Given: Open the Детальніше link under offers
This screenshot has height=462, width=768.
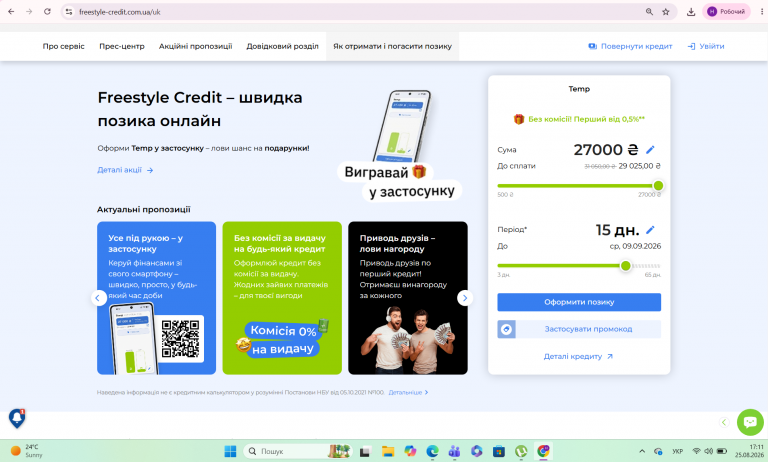Looking at the screenshot, I should (x=408, y=392).
